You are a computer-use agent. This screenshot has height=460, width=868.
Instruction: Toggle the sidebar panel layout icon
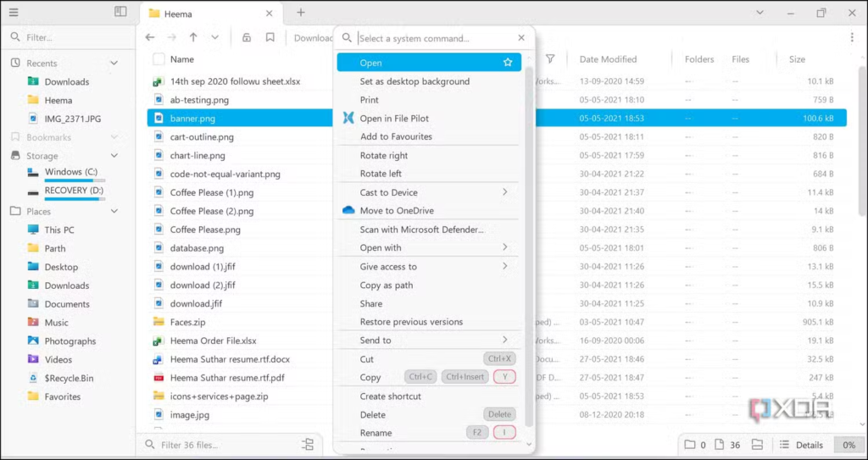[120, 13]
